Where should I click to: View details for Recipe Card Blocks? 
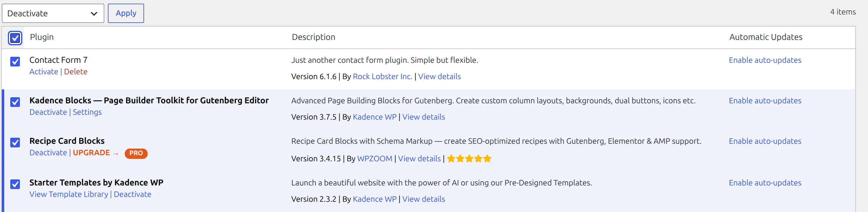(419, 159)
